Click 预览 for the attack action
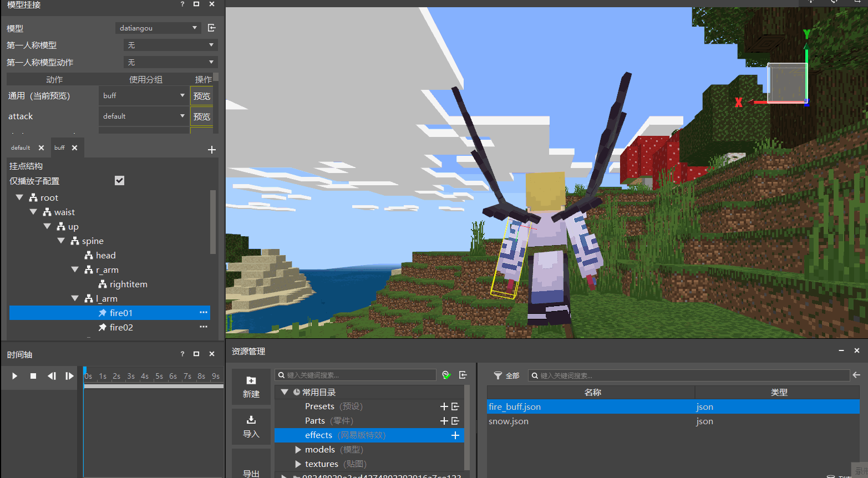This screenshot has width=868, height=478. tap(202, 116)
